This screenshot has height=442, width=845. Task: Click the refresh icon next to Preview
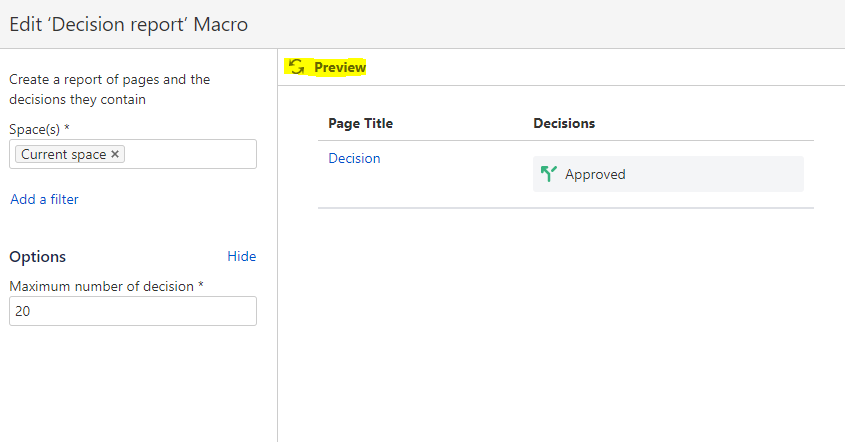pyautogui.click(x=296, y=67)
